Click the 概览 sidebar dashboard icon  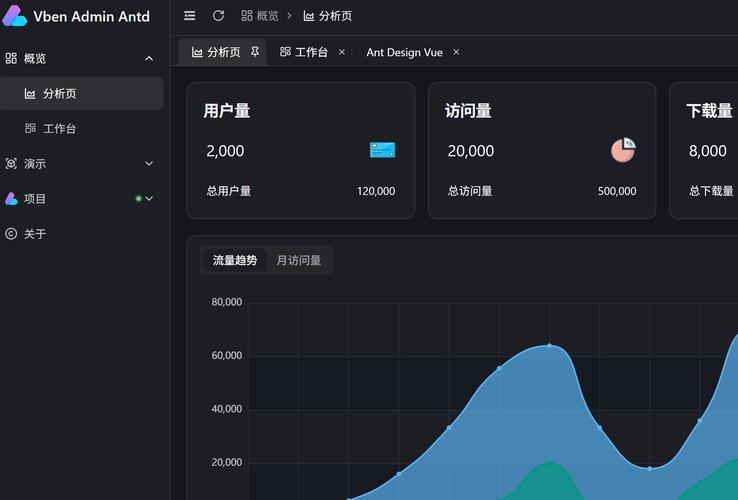[x=11, y=58]
